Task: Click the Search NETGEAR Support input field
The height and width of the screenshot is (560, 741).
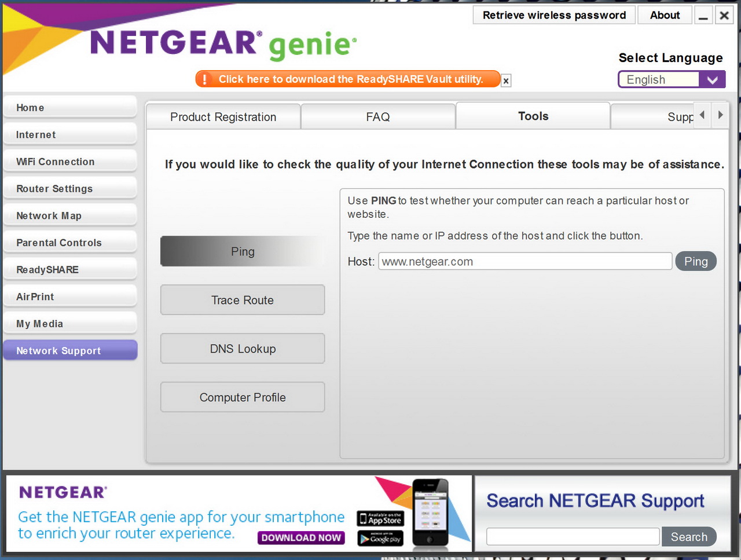Action: pyautogui.click(x=573, y=537)
